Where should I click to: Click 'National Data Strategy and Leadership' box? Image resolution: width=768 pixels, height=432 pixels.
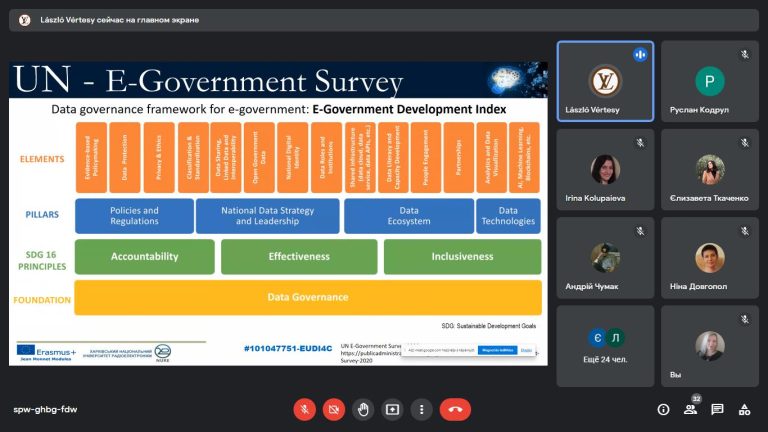[267, 216]
